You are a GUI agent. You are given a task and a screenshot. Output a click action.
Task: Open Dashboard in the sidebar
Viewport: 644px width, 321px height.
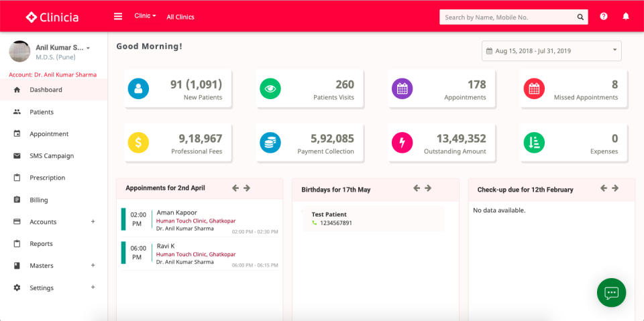54,90
